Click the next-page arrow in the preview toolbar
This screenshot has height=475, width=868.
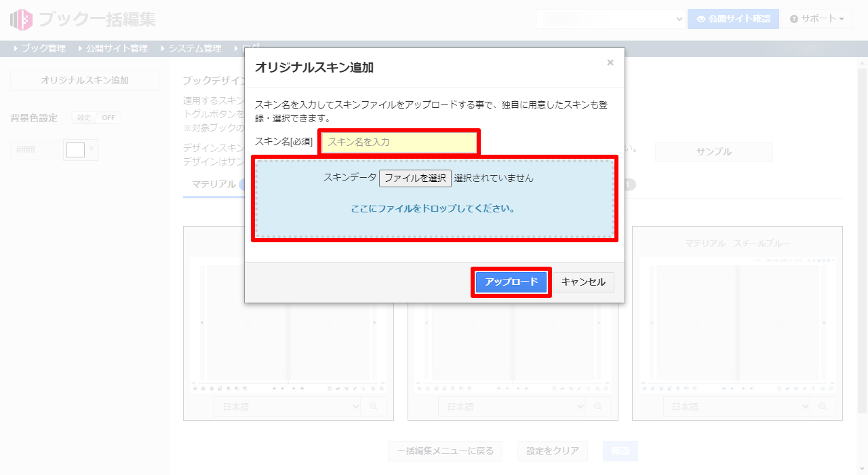tap(294, 388)
